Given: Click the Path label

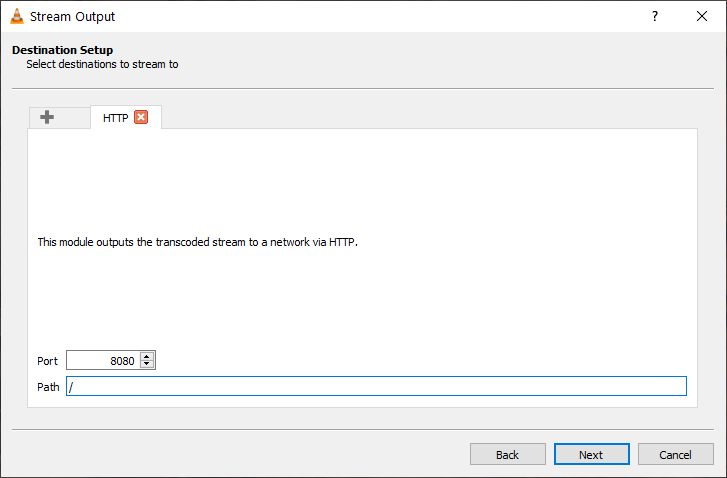Looking at the screenshot, I should (x=48, y=387).
